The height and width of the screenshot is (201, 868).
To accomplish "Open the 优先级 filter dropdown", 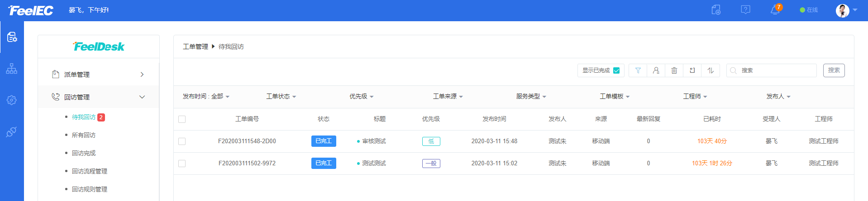I will click(361, 96).
